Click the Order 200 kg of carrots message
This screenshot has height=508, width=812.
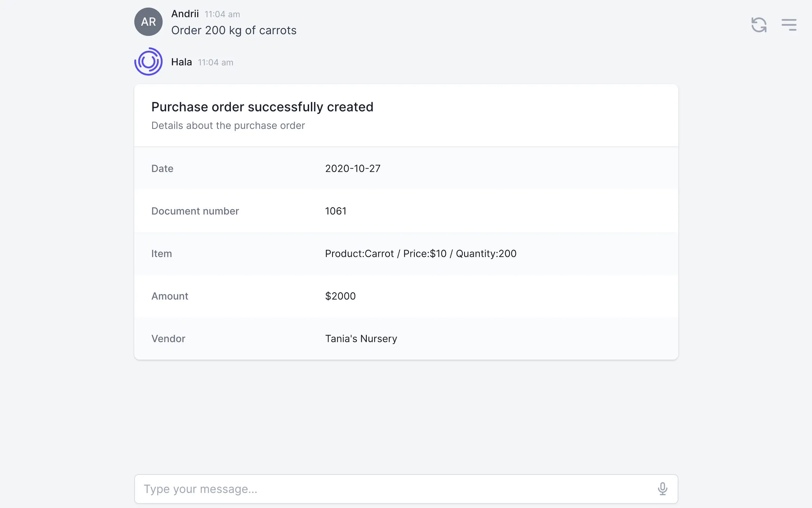[234, 31]
